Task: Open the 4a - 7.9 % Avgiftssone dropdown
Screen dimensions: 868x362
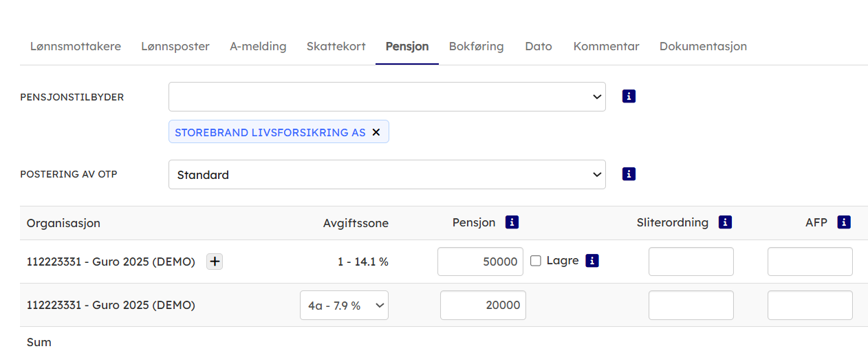Action: coord(344,306)
